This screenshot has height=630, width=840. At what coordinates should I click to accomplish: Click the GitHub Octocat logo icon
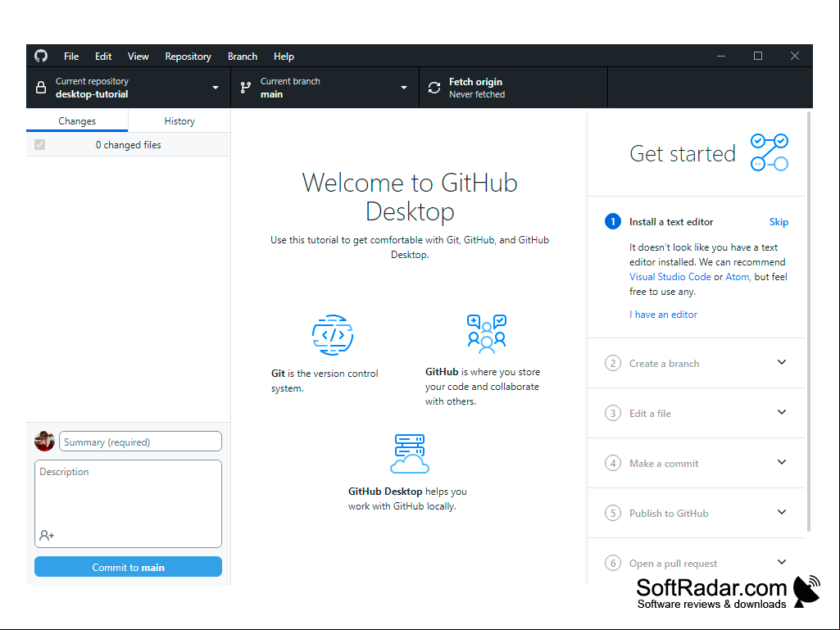(x=41, y=56)
